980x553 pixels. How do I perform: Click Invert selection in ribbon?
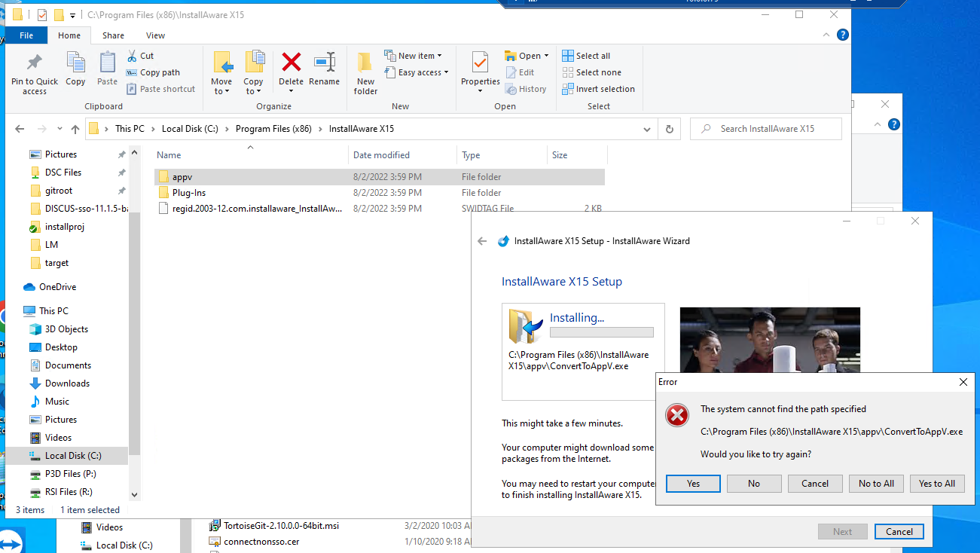click(599, 89)
